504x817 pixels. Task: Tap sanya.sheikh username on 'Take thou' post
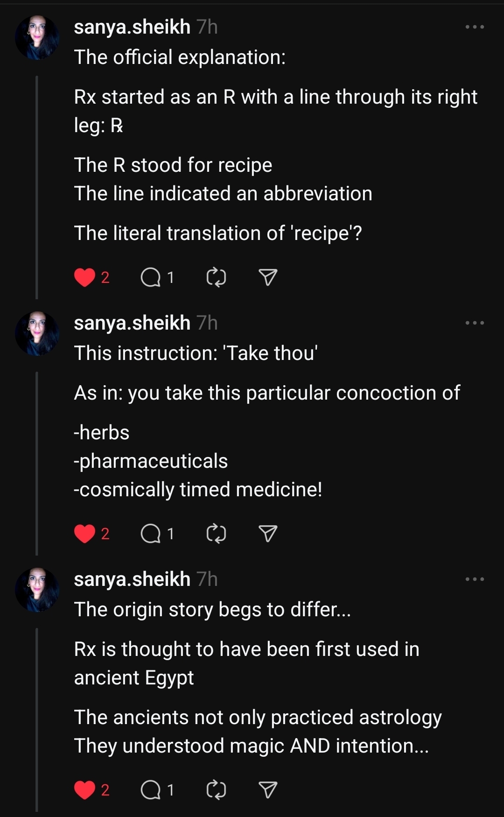tap(132, 323)
